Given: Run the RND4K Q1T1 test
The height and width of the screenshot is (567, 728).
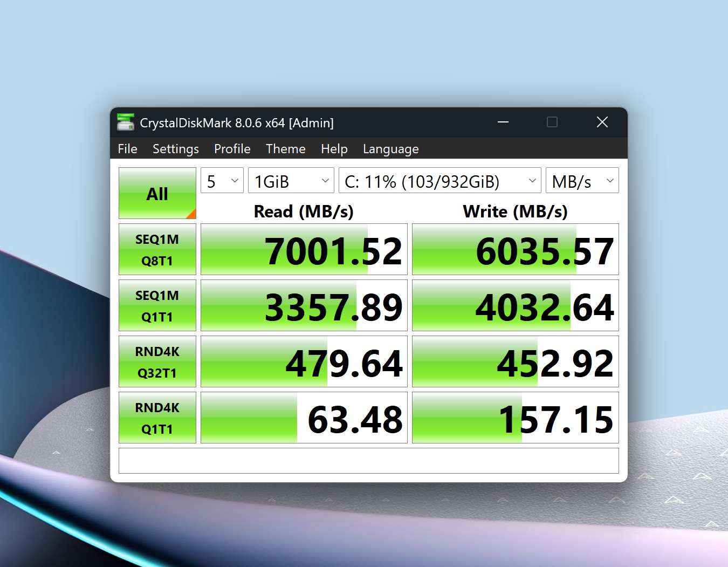Looking at the screenshot, I should point(157,418).
